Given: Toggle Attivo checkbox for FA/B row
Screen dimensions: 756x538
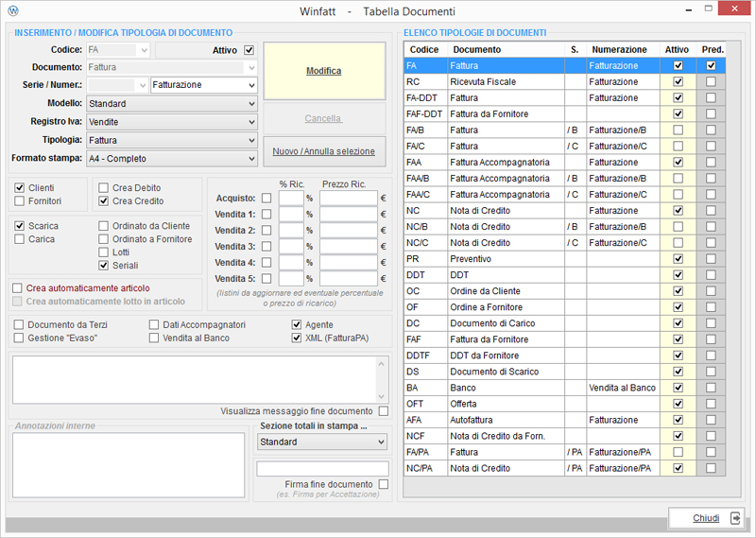Looking at the screenshot, I should pos(678,130).
